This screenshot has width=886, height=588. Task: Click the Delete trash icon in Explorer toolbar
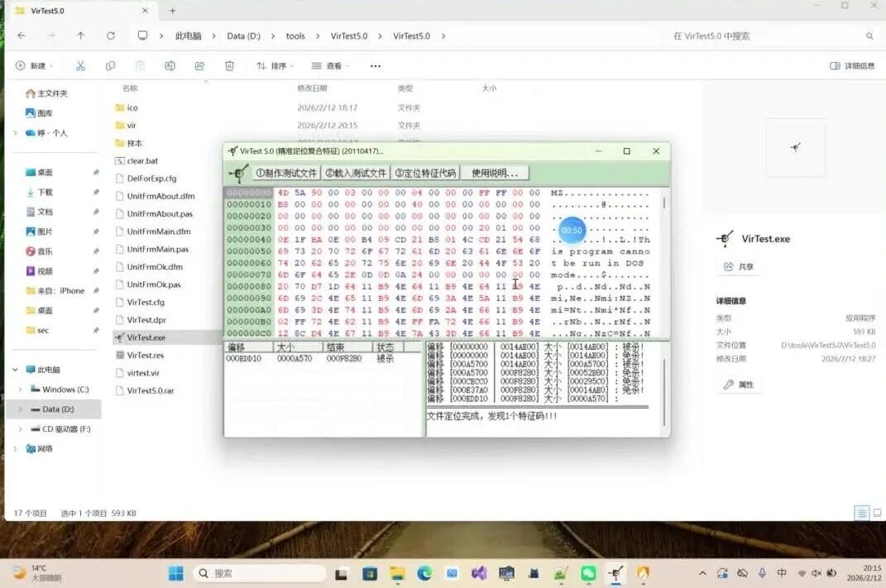click(229, 66)
